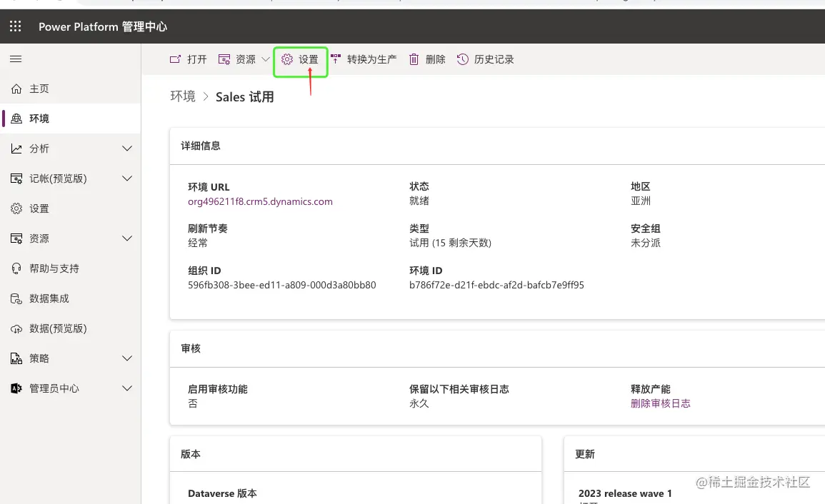The image size is (825, 504).
Task: Click the Home house icon
Action: point(16,89)
